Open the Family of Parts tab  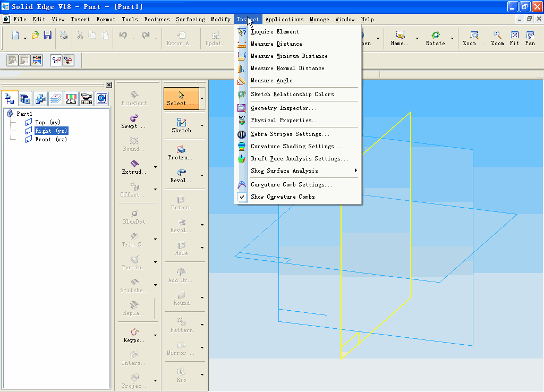tap(40, 99)
